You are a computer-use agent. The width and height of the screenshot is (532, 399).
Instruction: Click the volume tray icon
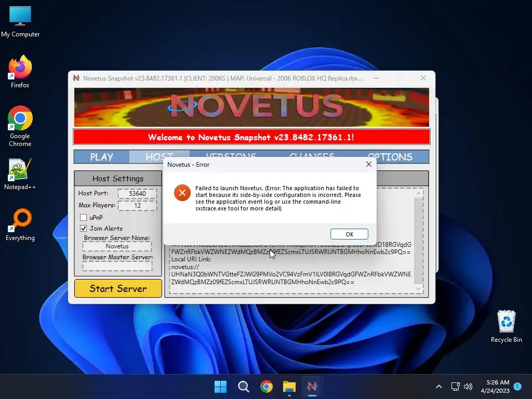tap(468, 387)
